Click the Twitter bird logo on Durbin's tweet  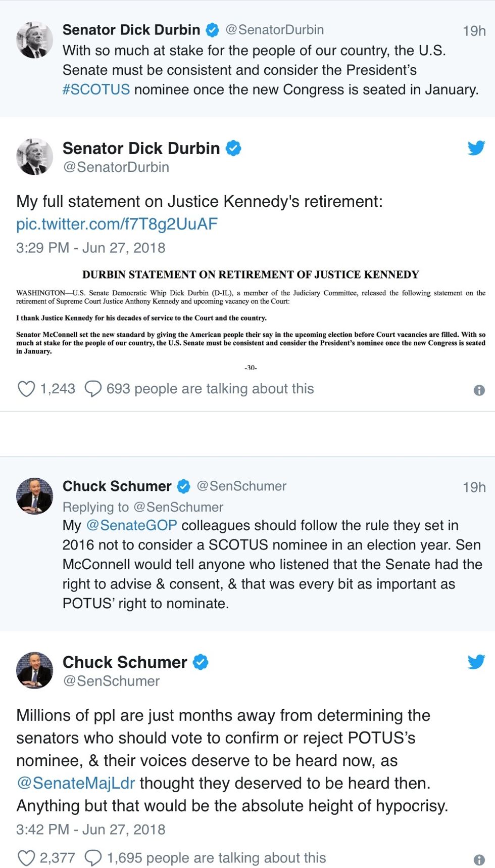point(476,148)
